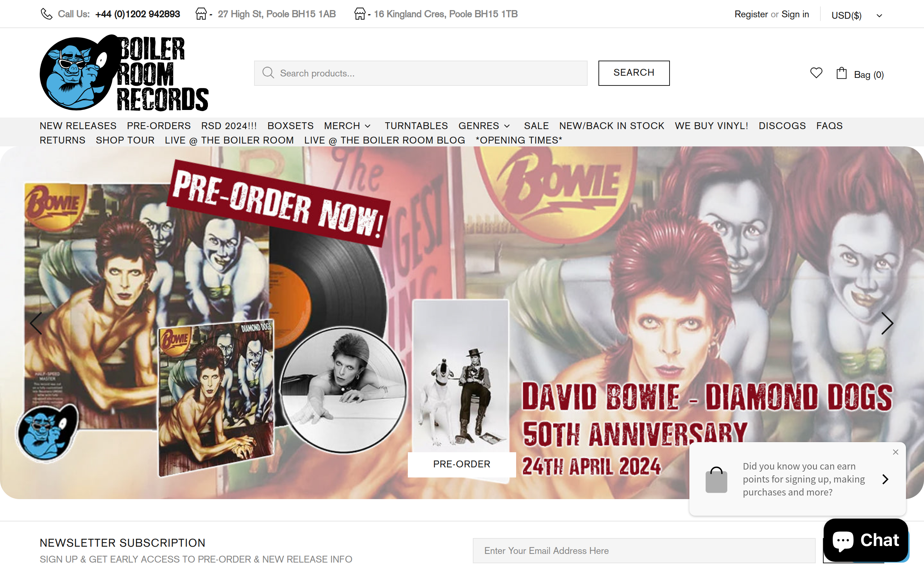Click the phone icon beside Call Us
Viewport: 924px width, 577px height.
[x=47, y=14]
